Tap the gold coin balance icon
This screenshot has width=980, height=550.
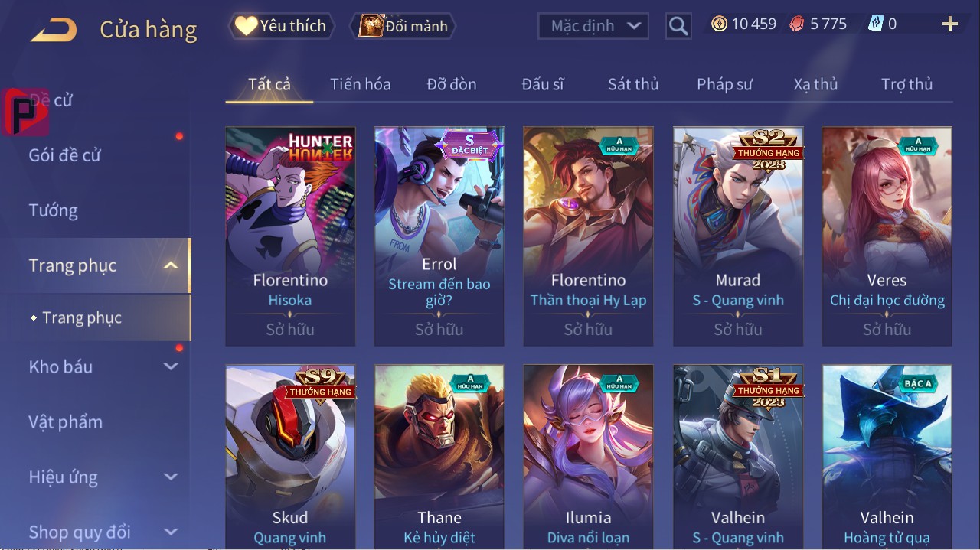pyautogui.click(x=719, y=24)
